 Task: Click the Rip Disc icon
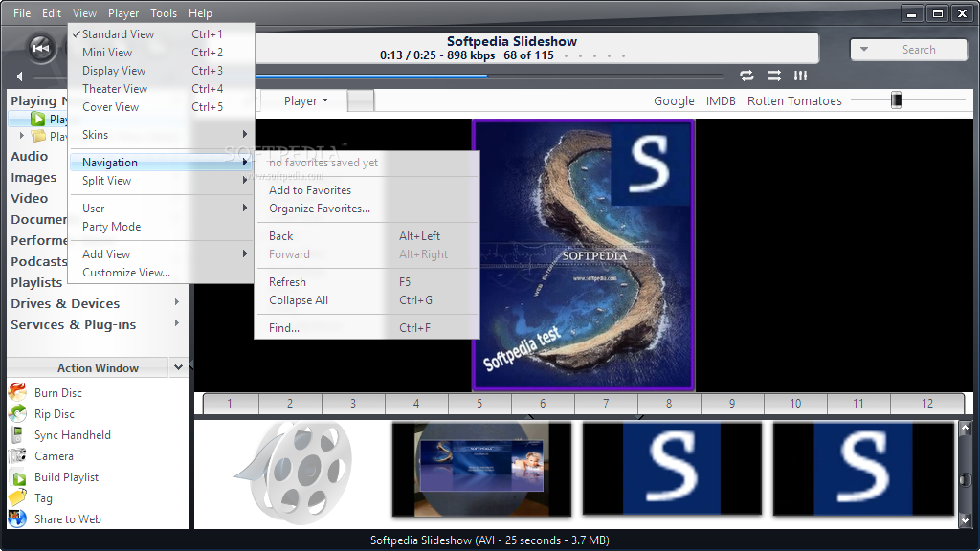tap(17, 413)
